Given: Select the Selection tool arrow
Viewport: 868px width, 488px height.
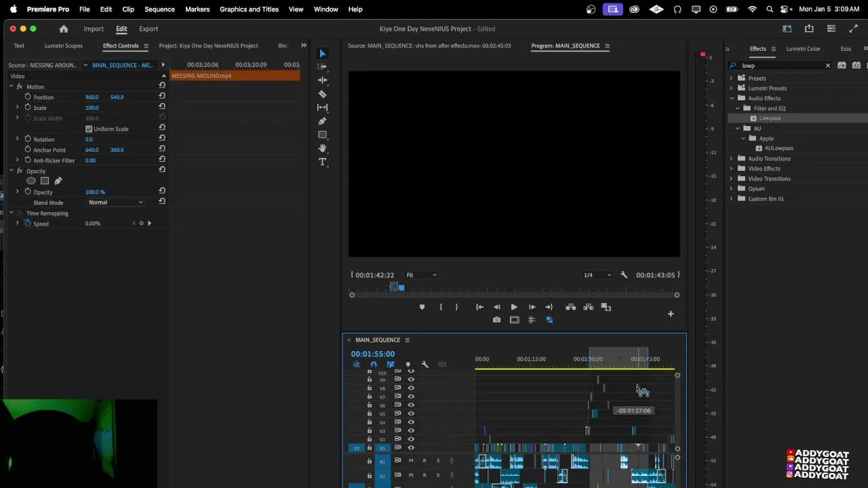Looking at the screenshot, I should tap(323, 54).
